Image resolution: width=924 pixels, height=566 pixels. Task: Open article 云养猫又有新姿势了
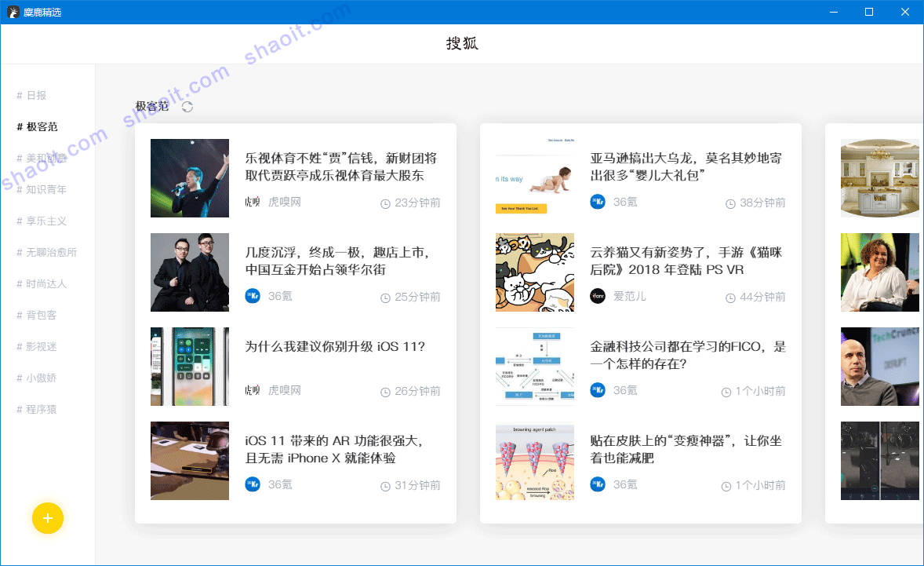tap(686, 261)
